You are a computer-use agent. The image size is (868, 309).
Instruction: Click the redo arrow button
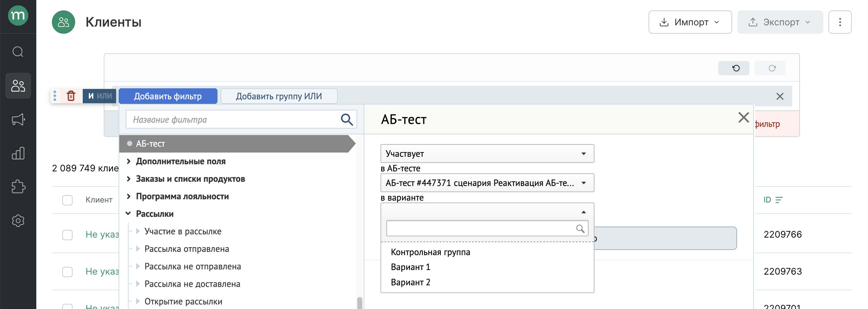pyautogui.click(x=770, y=68)
